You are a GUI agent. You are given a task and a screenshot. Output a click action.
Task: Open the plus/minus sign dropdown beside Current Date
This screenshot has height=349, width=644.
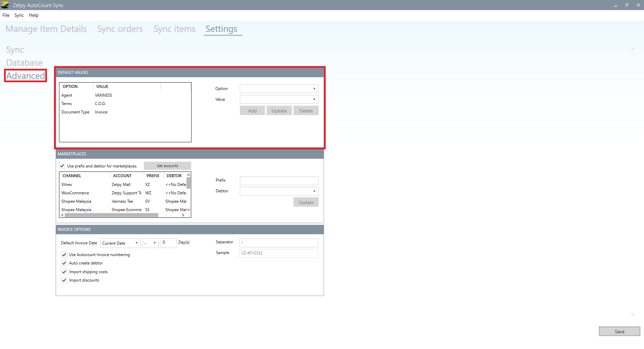[x=151, y=243]
